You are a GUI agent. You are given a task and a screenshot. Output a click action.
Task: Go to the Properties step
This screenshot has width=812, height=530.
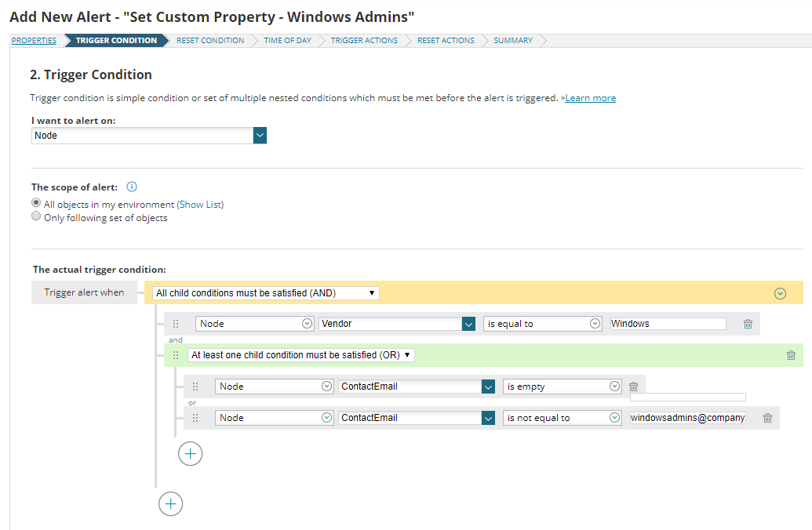coord(34,41)
